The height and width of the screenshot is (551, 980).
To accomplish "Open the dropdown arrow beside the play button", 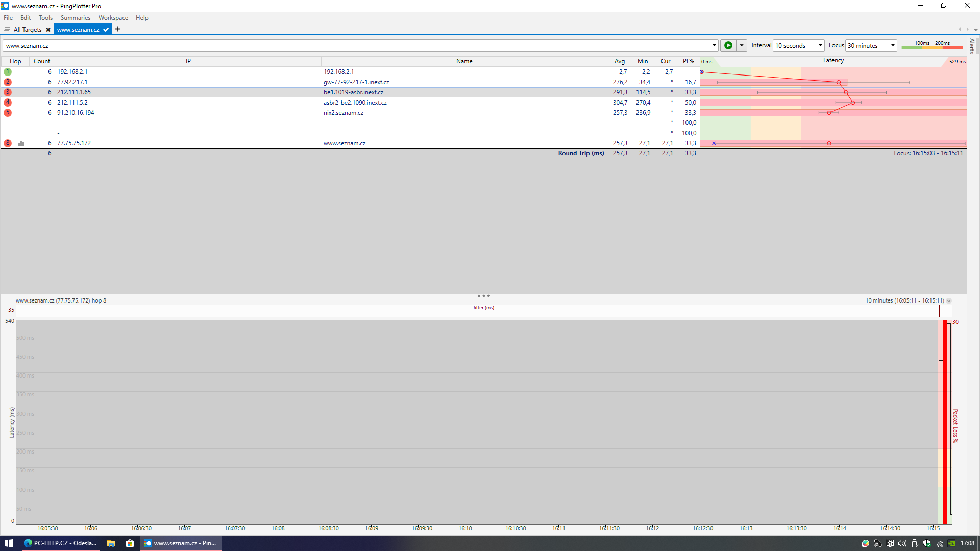I will click(742, 46).
